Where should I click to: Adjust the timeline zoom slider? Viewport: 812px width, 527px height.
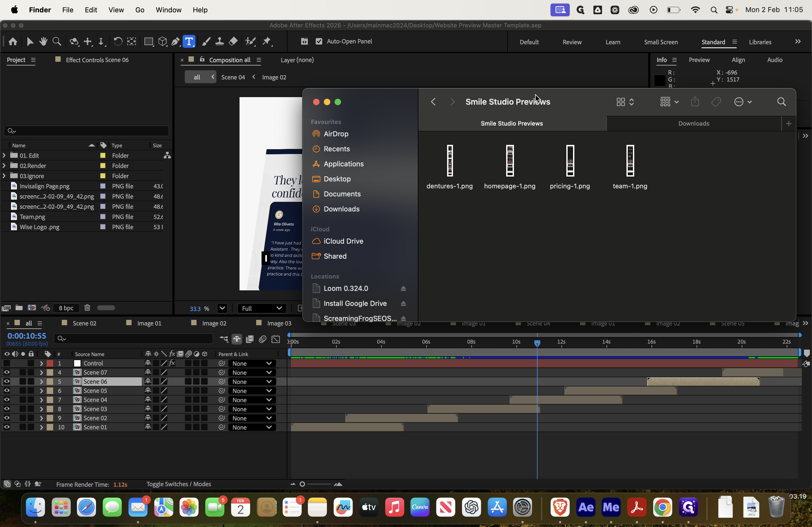click(302, 484)
